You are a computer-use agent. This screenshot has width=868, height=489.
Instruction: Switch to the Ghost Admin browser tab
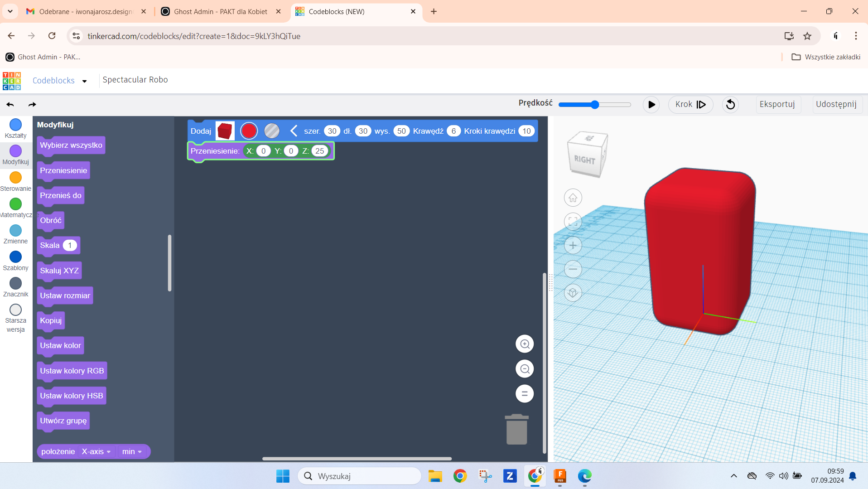(221, 11)
